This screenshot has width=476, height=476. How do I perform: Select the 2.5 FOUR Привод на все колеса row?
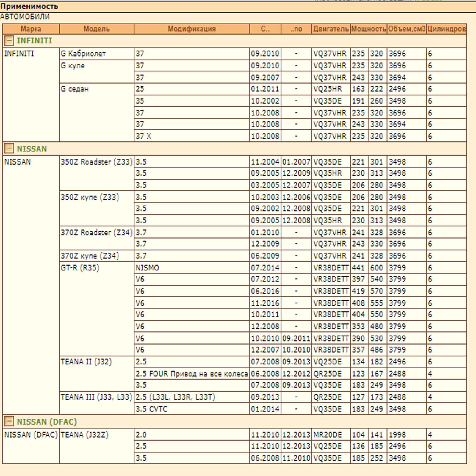tap(192, 374)
